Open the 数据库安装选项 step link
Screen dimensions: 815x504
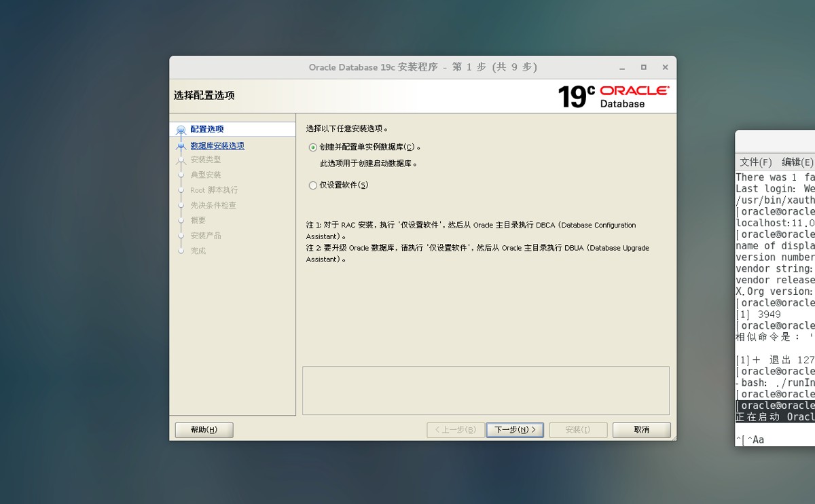(217, 145)
